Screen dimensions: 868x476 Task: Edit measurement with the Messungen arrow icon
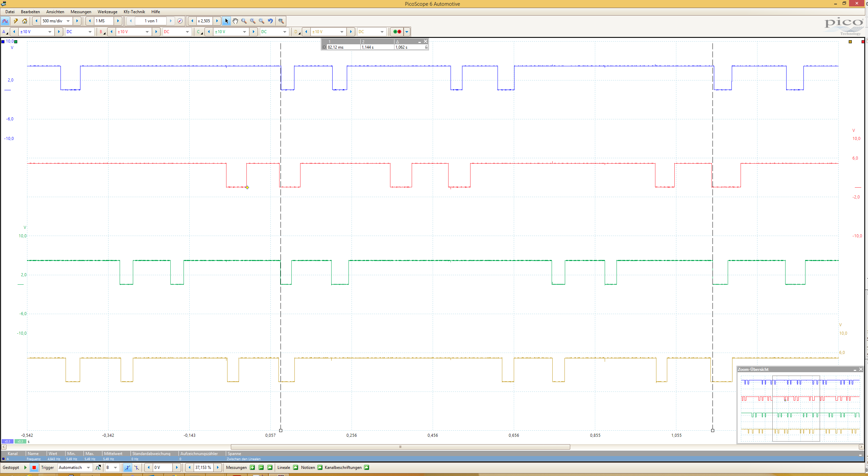coord(270,468)
